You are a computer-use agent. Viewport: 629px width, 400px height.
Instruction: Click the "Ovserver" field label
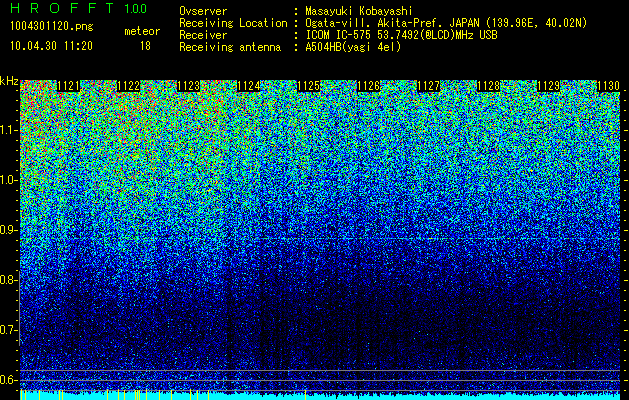click(x=203, y=12)
